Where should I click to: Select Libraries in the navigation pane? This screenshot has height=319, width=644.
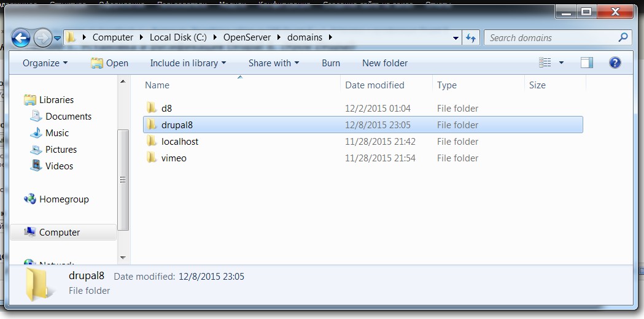56,100
